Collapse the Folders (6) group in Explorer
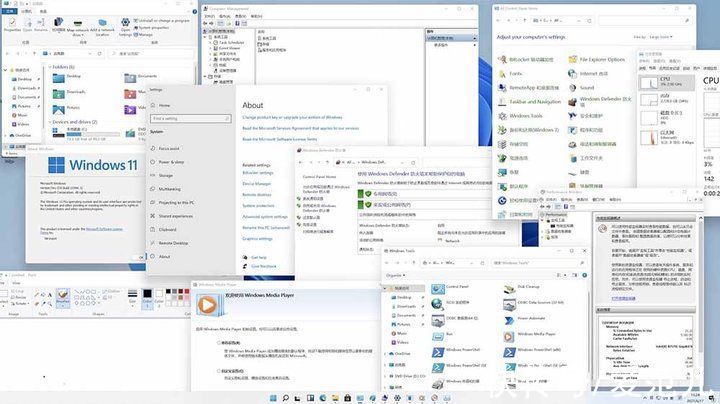Viewport: 720px width, 404px height. point(50,67)
